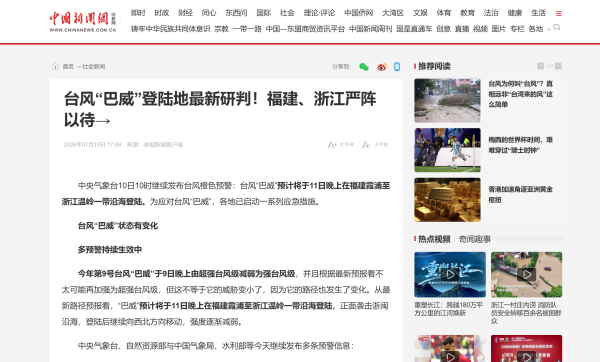Open the 图片 link
This screenshot has height=362, width=600.
click(499, 29)
